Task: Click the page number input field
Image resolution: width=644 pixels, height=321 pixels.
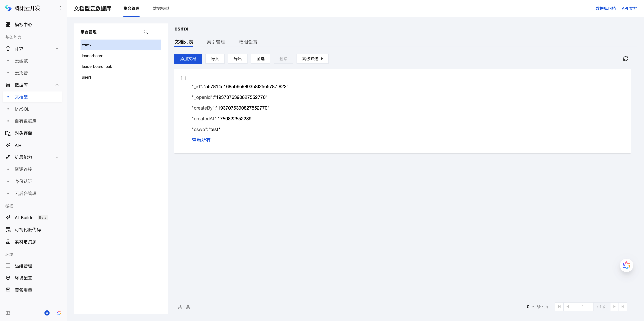Action: click(583, 307)
